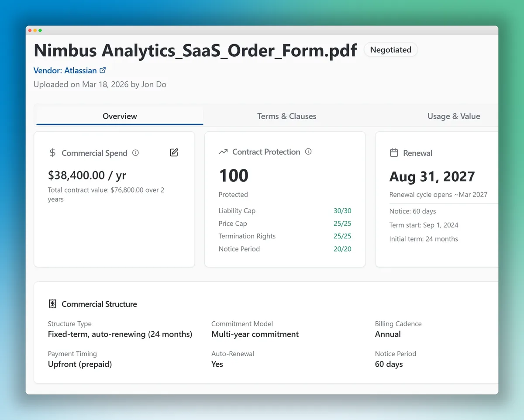Click the Multi-year commitment value
524x420 pixels.
pyautogui.click(x=255, y=334)
